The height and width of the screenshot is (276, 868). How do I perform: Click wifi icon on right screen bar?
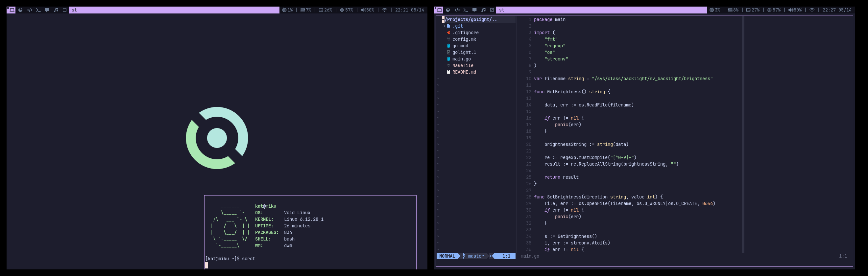tap(812, 10)
